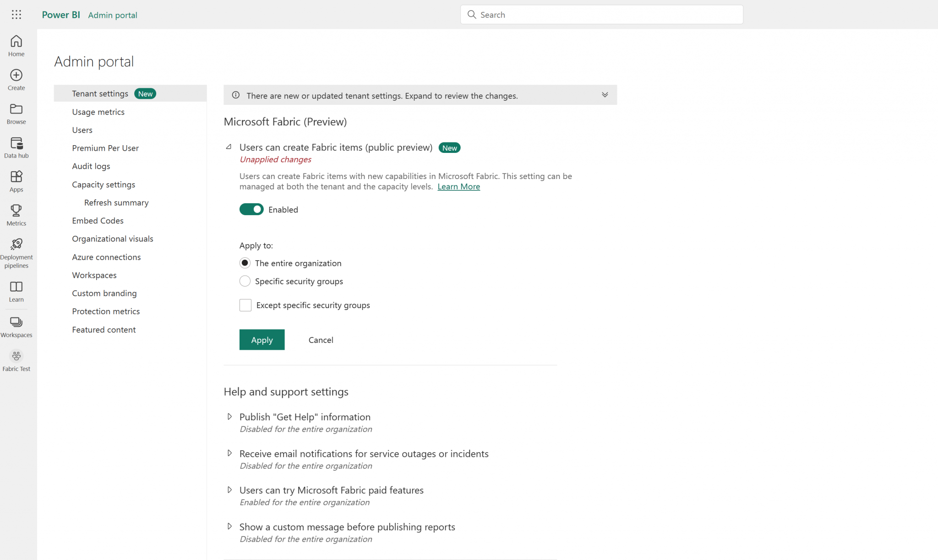Select the Specific security groups radio button
This screenshot has width=938, height=560.
tap(245, 281)
